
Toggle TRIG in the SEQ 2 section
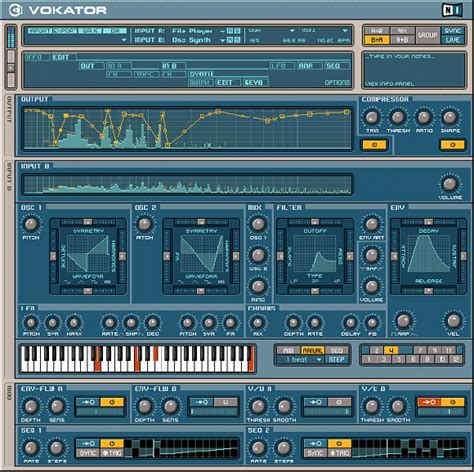pyautogui.click(x=339, y=453)
